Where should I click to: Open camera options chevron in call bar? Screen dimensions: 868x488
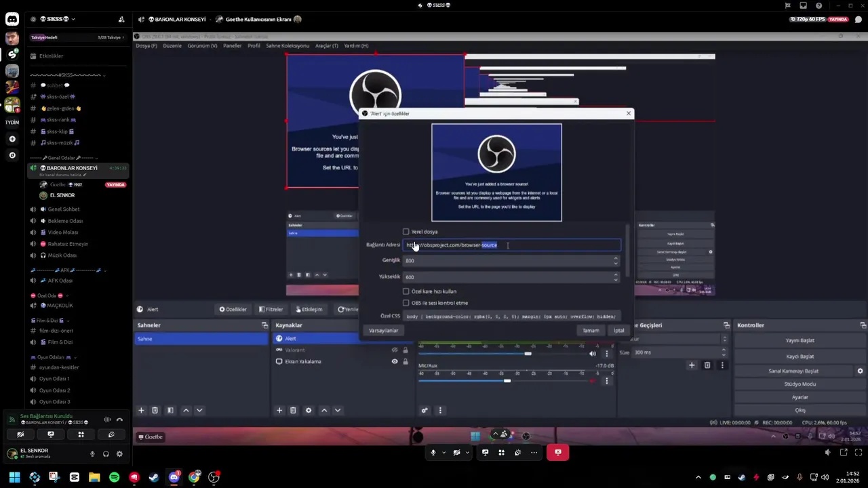468,452
